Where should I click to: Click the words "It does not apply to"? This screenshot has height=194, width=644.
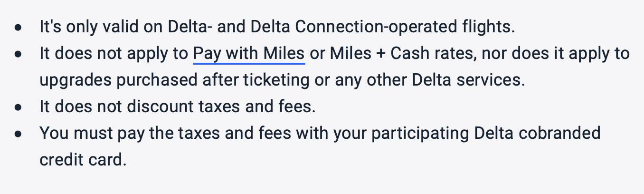tap(114, 54)
